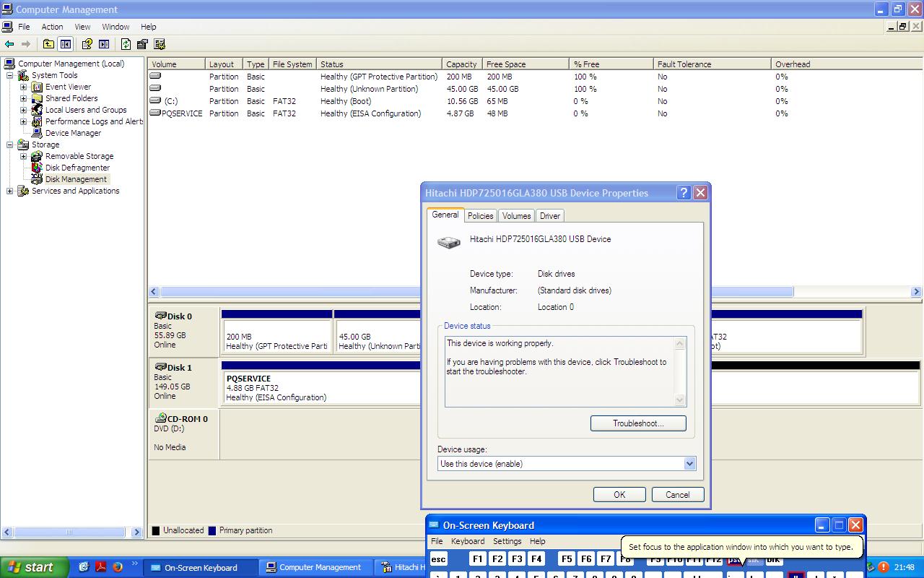Click the Disk Defragmenter tree icon
Screen dimensions: 924x578
[x=37, y=168]
